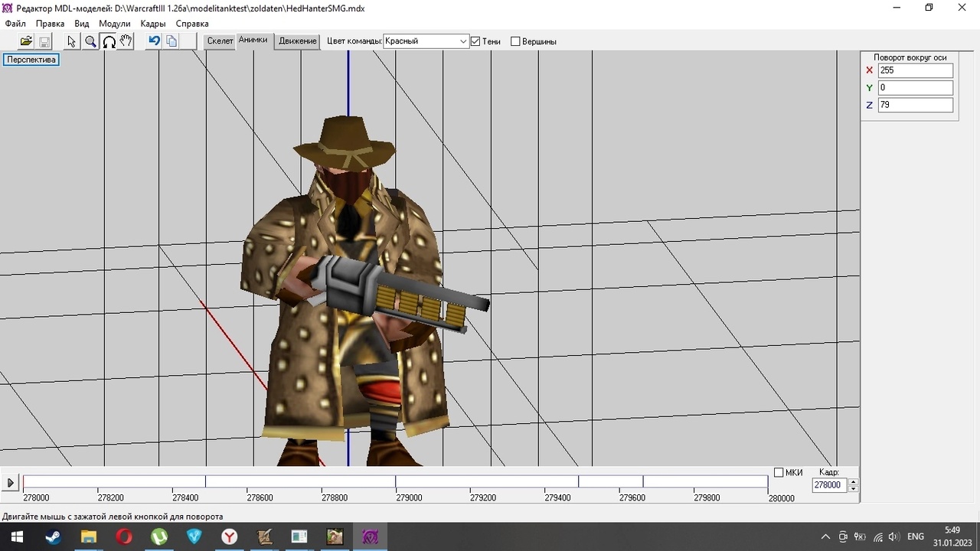Increase the Кадр frame stepper
980x551 pixels.
pyautogui.click(x=854, y=481)
